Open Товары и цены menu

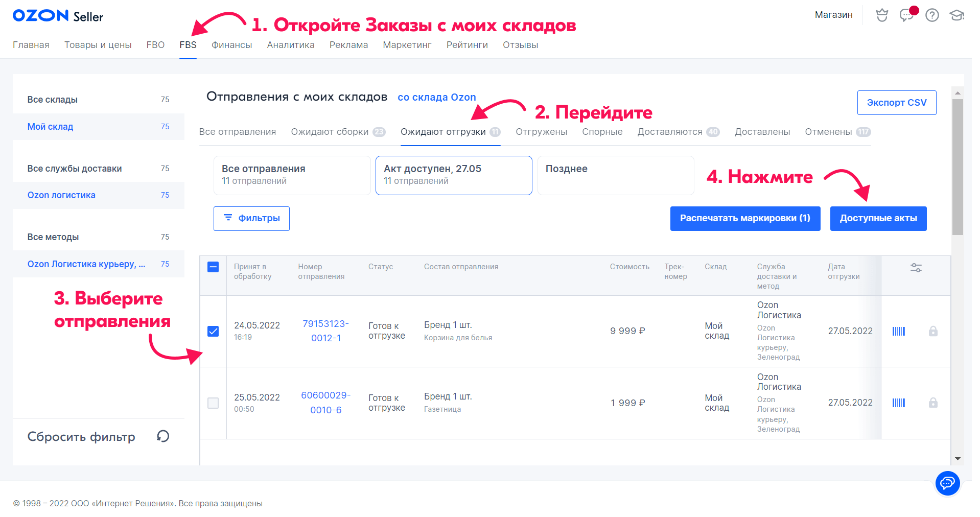(x=98, y=45)
